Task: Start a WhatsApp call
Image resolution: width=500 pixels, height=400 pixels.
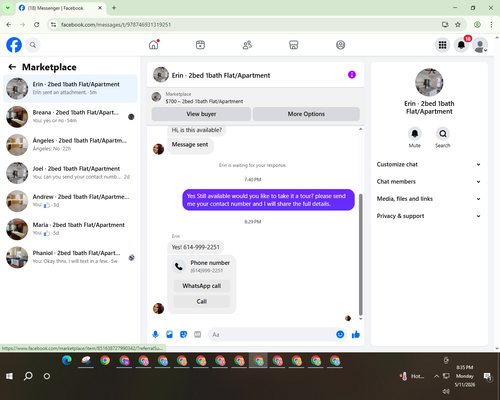Action: 202,286
